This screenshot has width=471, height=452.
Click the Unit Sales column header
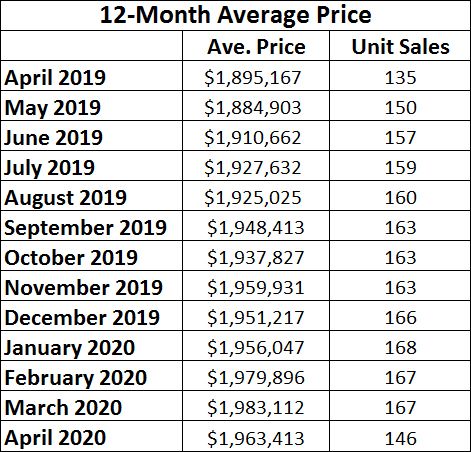400,46
